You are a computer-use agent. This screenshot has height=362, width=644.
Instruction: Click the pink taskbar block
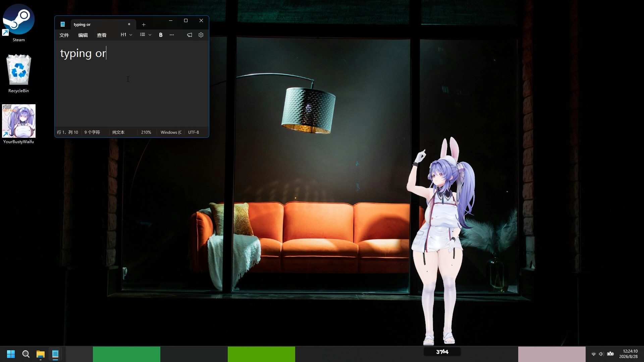coord(552,354)
